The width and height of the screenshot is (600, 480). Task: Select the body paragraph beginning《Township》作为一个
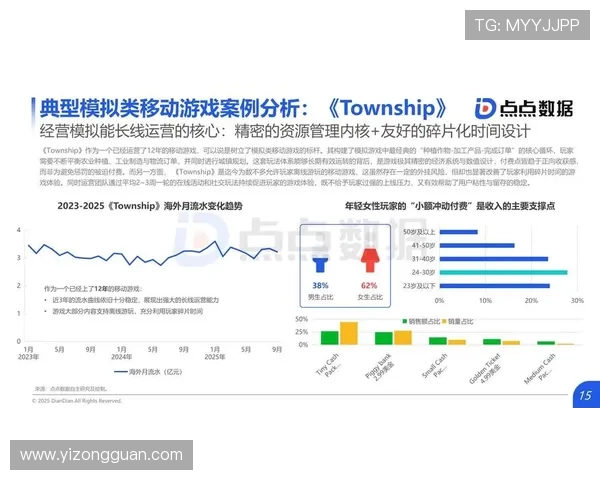[x=308, y=167]
